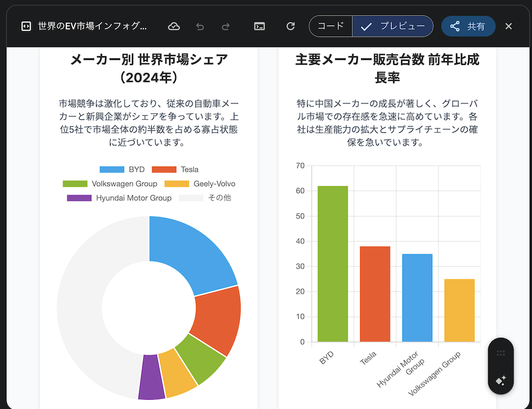Click the blue Hyundai Motor Group bar
The width and height of the screenshot is (532, 409).
417,297
